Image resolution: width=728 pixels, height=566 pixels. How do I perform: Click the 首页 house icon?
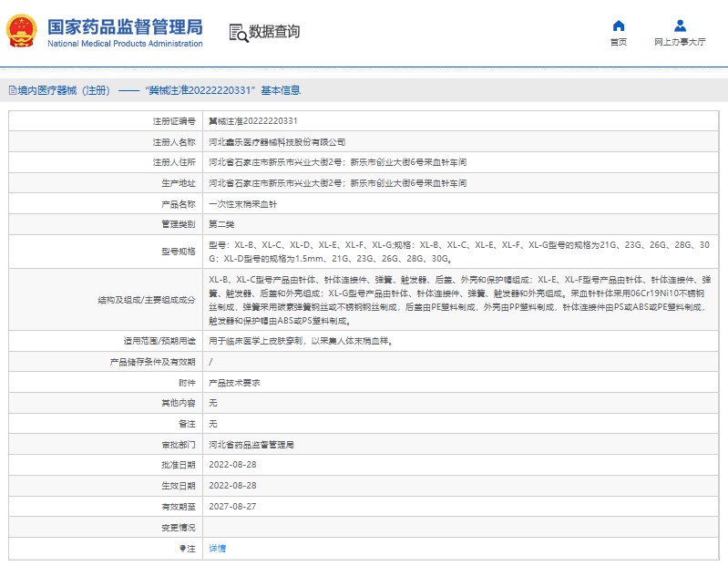619,26
